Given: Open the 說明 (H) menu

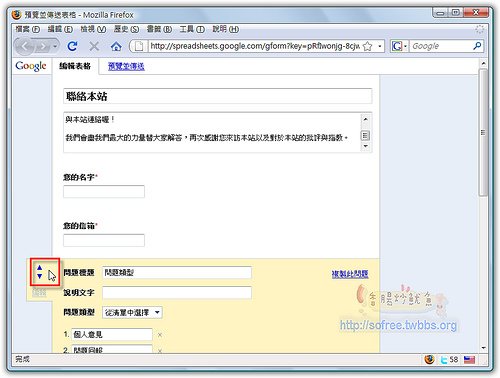Looking at the screenshot, I should 226,29.
